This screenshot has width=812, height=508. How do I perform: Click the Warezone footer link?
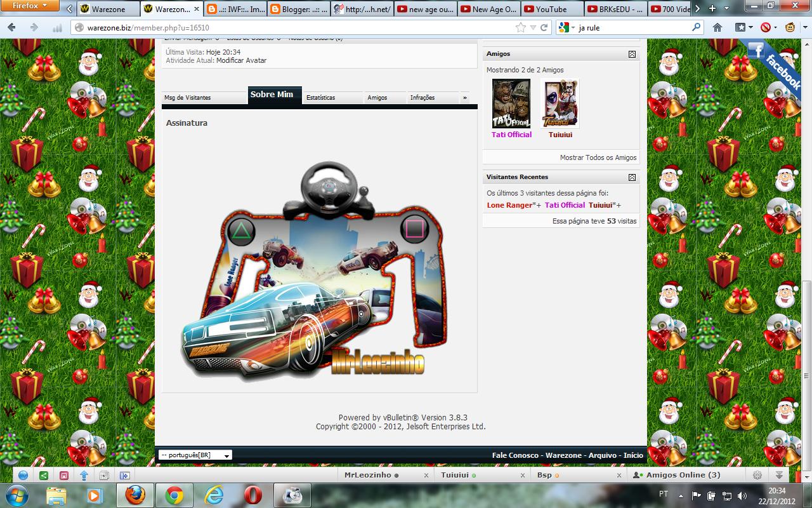coord(563,455)
